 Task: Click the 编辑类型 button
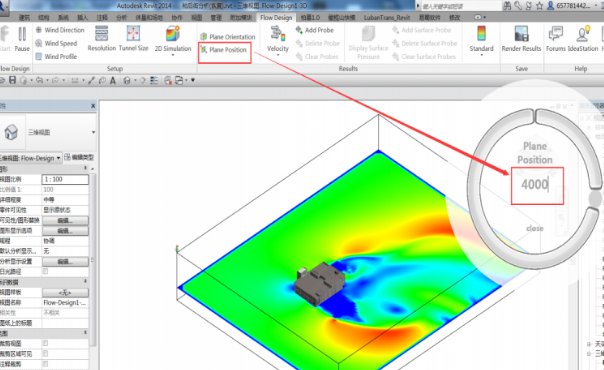pos(79,157)
